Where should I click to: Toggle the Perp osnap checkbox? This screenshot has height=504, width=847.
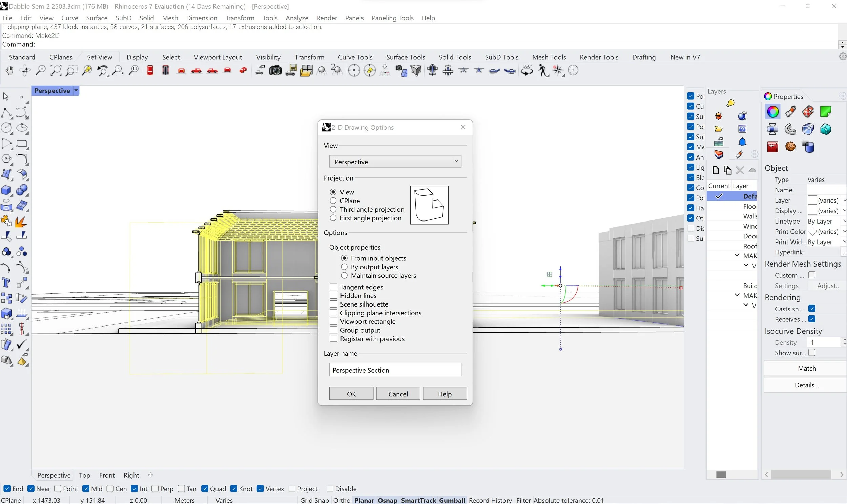(x=155, y=489)
